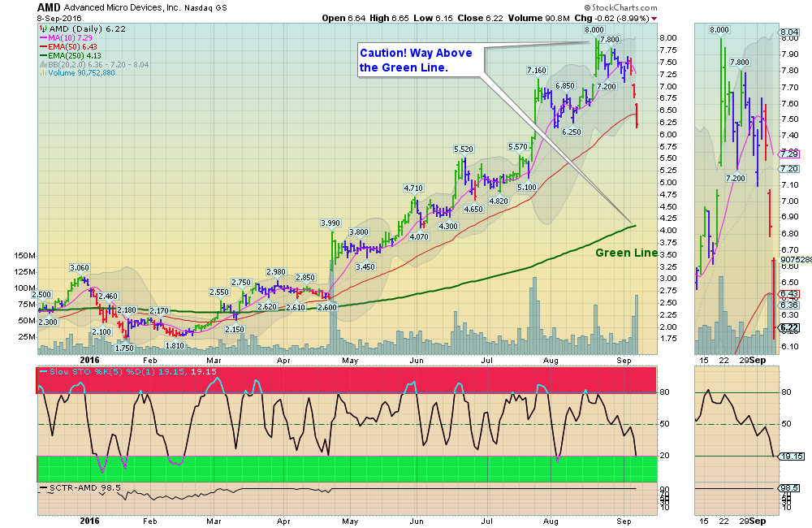Click the 'Close 6.22' header value

tap(480, 18)
